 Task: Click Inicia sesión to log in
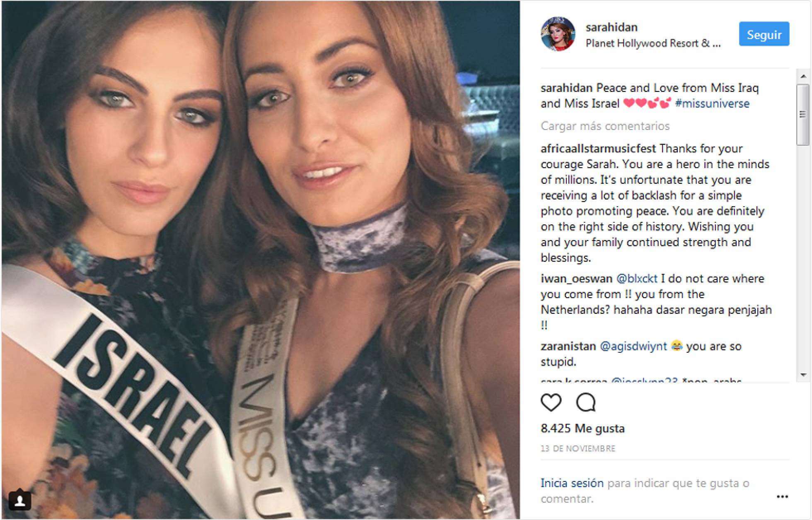[x=572, y=483]
